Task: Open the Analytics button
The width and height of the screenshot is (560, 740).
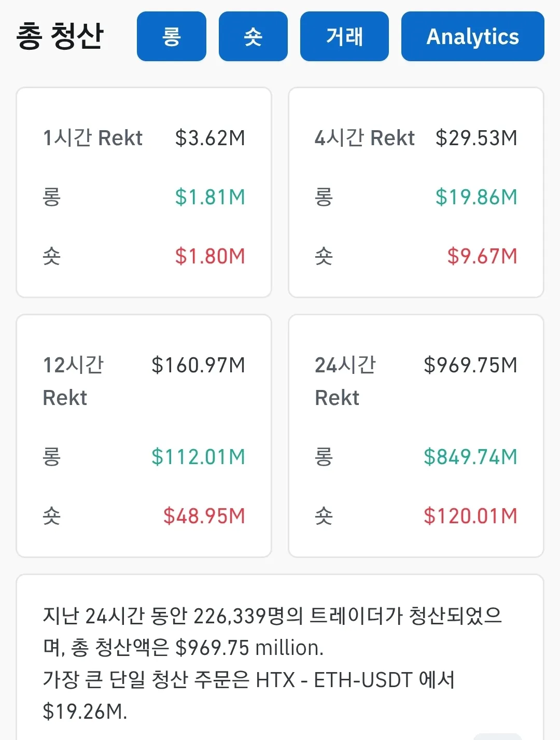Action: click(x=472, y=36)
